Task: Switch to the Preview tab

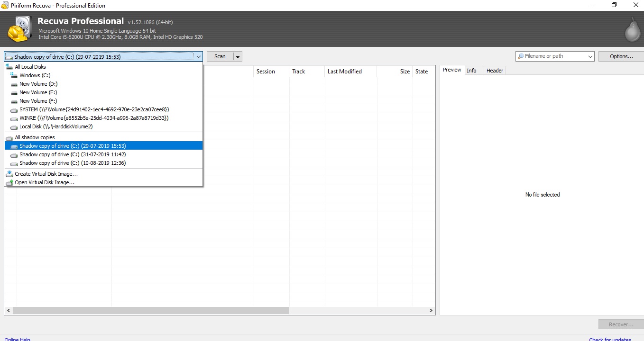Action: pos(452,70)
